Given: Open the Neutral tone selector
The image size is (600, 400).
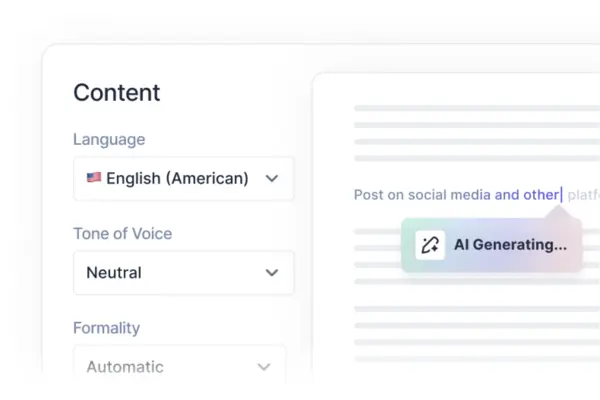Looking at the screenshot, I should click(184, 273).
